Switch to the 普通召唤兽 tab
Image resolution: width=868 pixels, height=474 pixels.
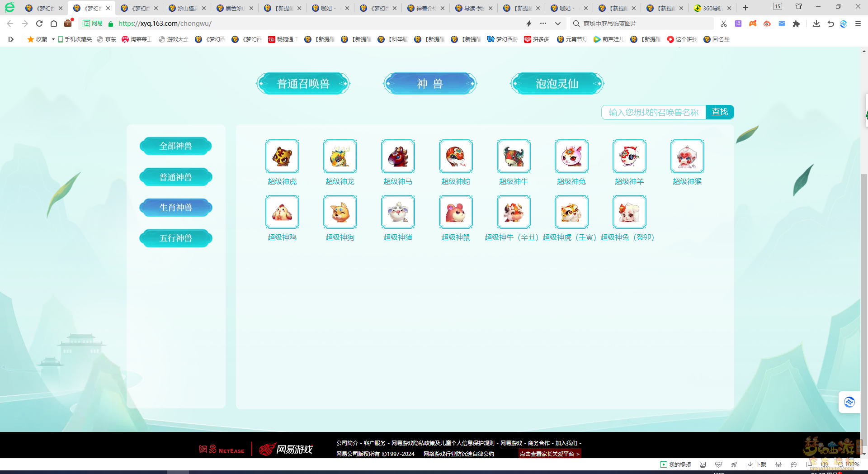(x=303, y=84)
